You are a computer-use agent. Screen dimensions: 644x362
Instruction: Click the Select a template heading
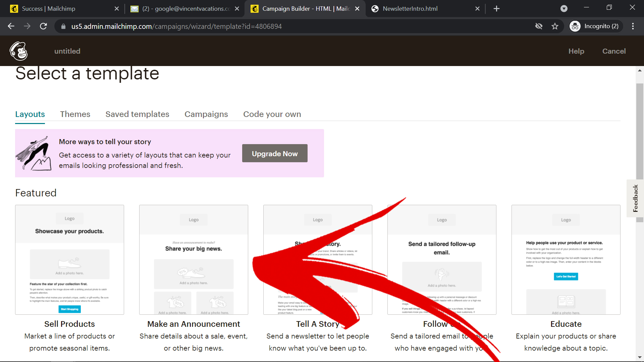(87, 73)
